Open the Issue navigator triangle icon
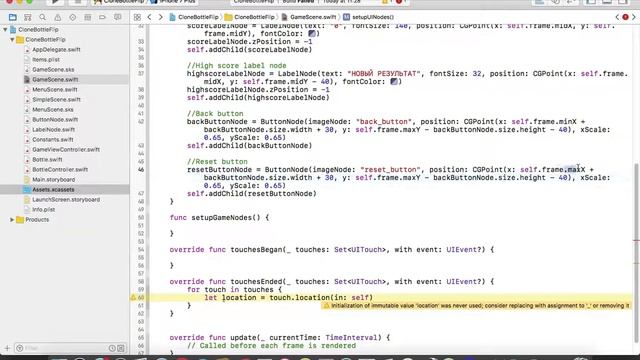Viewport: 640px width, 360px height. (58, 17)
